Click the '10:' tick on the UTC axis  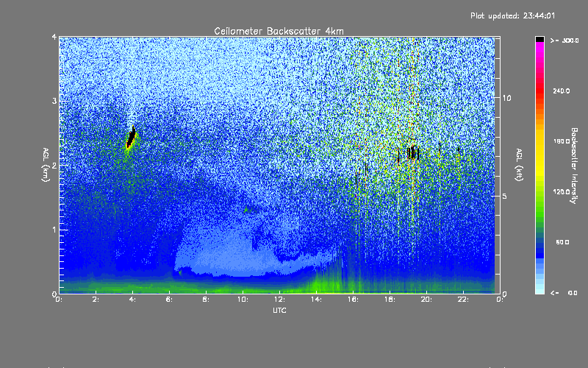coord(243,300)
